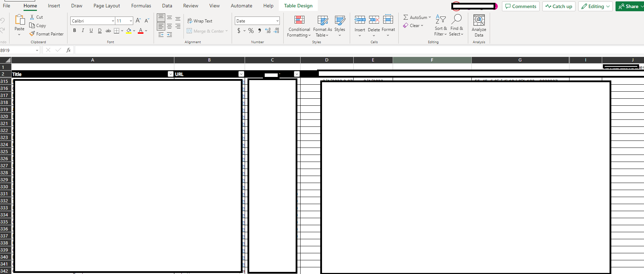Click the Paste clipboard icon
The image size is (644, 274).
(x=19, y=20)
